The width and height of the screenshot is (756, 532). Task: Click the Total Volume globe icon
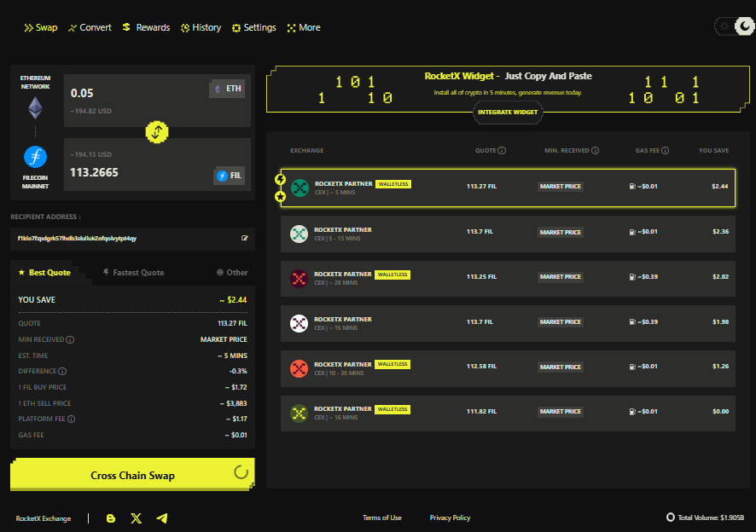pos(671,518)
